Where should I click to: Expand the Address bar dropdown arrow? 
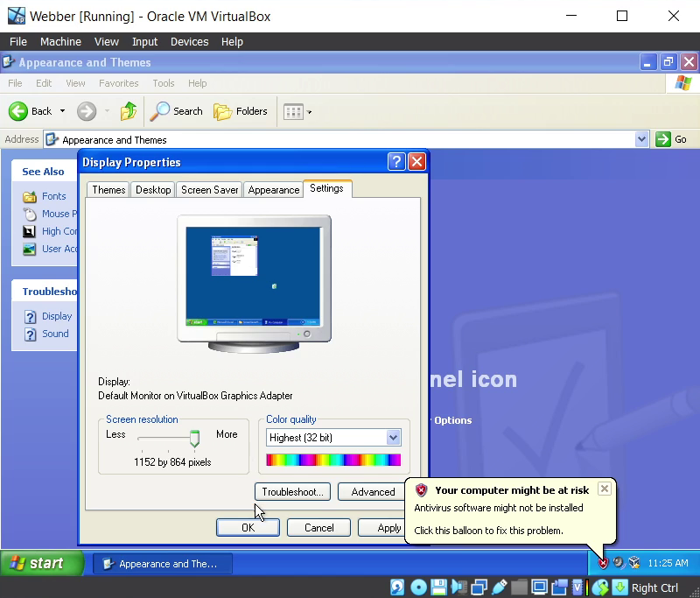pyautogui.click(x=641, y=139)
